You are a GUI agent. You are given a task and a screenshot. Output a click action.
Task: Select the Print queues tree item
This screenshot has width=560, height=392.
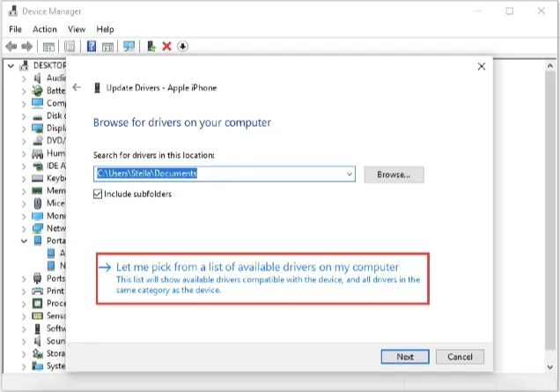tap(55, 291)
